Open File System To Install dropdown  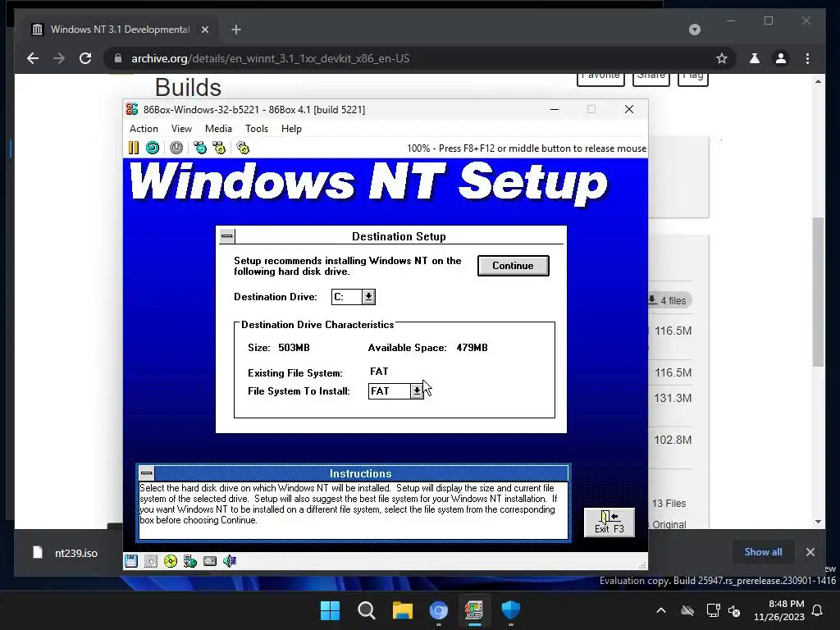pos(417,391)
